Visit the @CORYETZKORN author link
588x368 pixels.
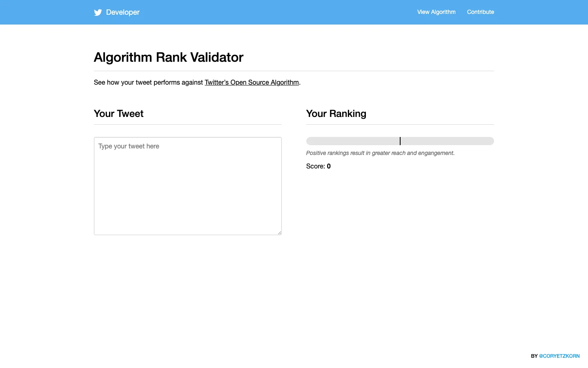pos(559,356)
